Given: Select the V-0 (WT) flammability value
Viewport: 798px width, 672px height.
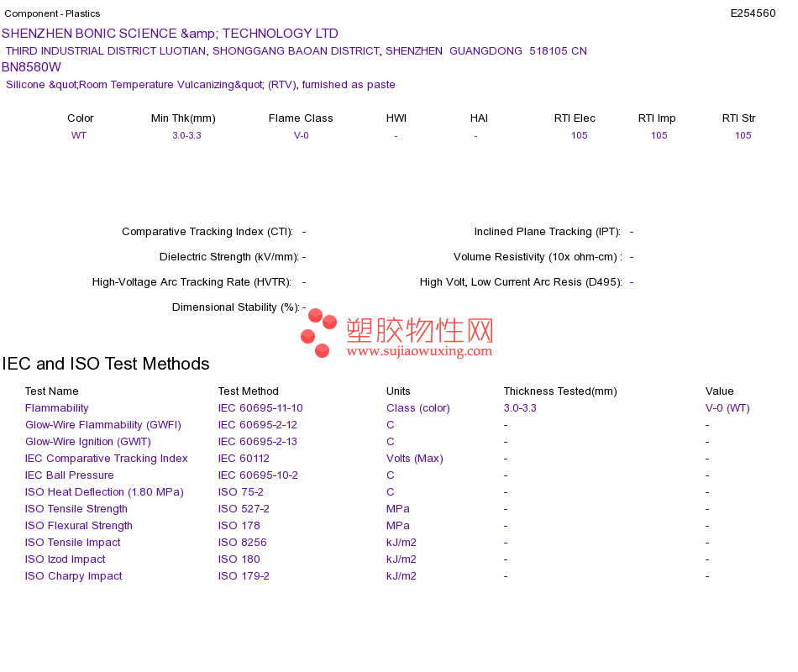Looking at the screenshot, I should click(727, 408).
